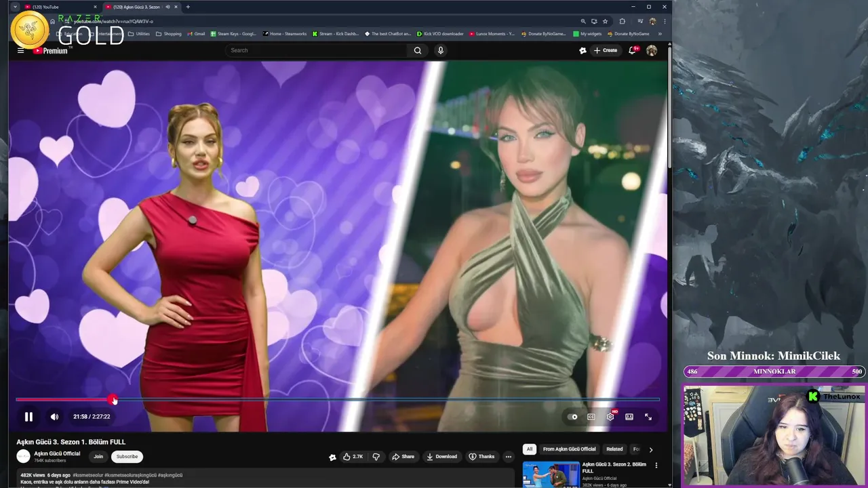
Task: Click the browser page vertical scrollbar
Action: tap(670, 108)
